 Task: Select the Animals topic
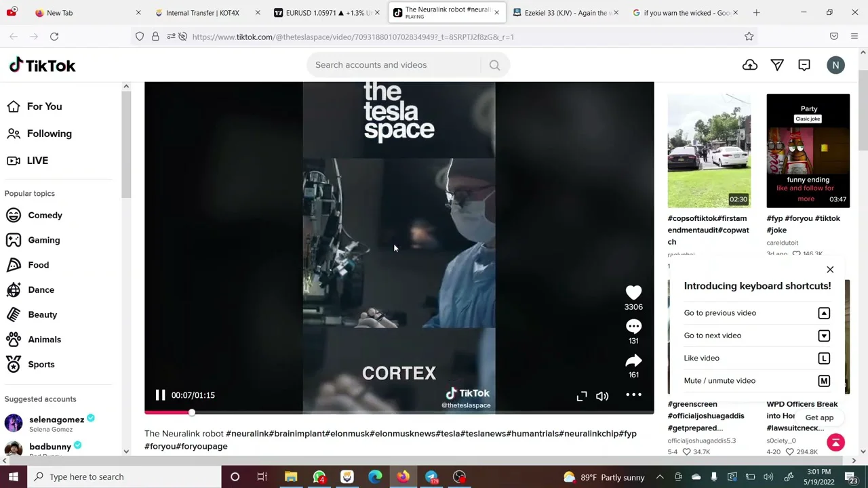pyautogui.click(x=33, y=340)
